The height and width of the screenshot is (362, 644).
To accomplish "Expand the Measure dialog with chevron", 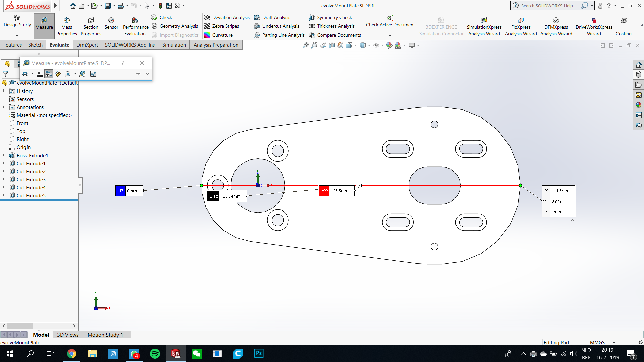I will coord(147,74).
